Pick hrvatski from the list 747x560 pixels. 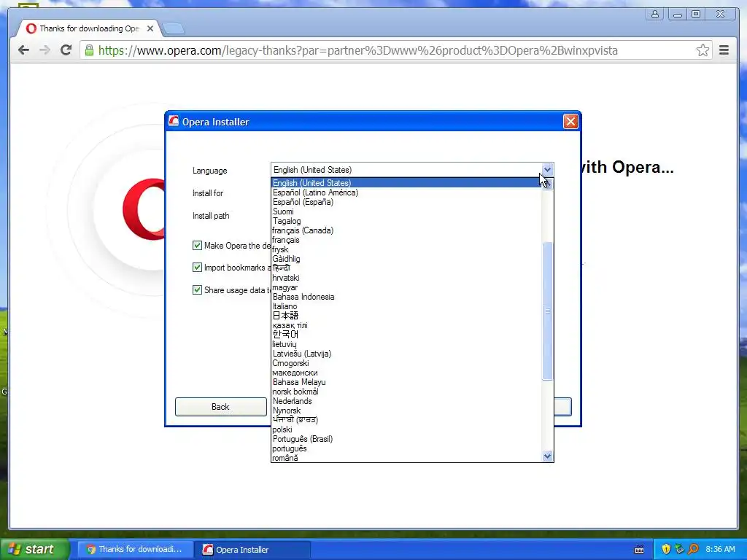[406, 278]
